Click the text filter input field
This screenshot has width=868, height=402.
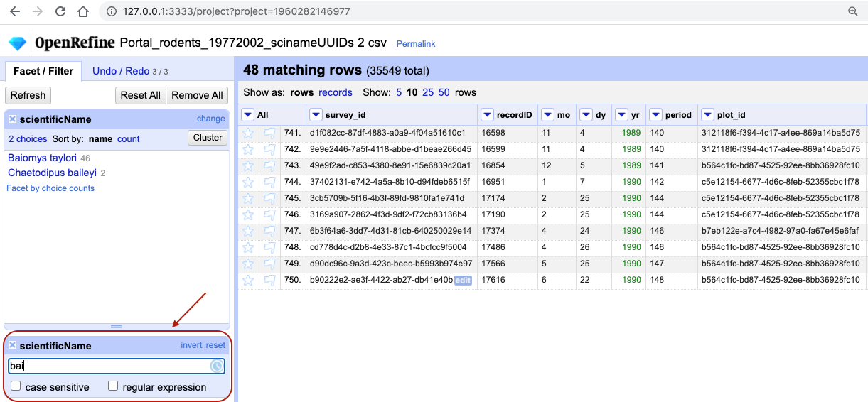coord(109,366)
